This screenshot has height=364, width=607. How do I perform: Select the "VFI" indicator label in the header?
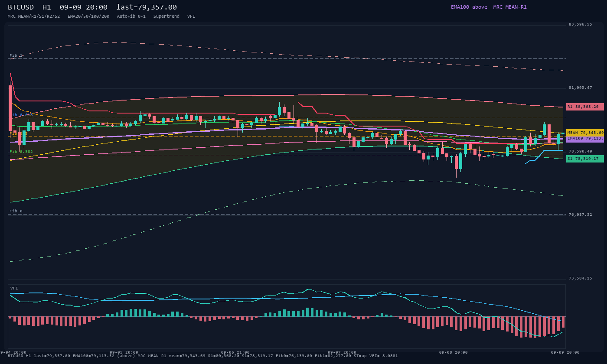coord(191,16)
